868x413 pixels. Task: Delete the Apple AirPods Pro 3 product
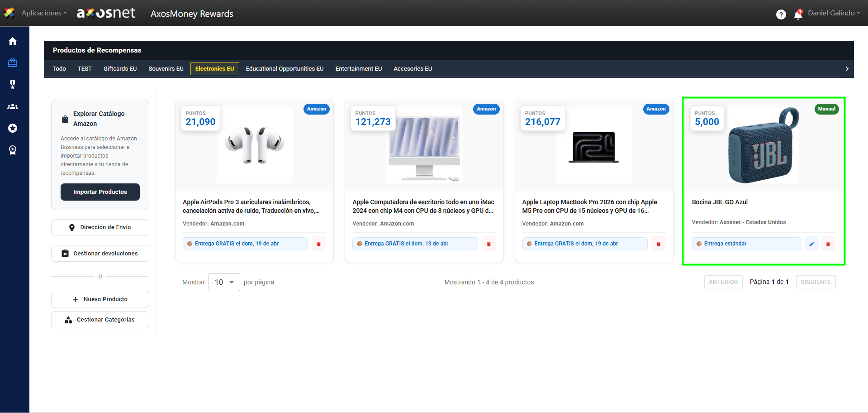318,244
